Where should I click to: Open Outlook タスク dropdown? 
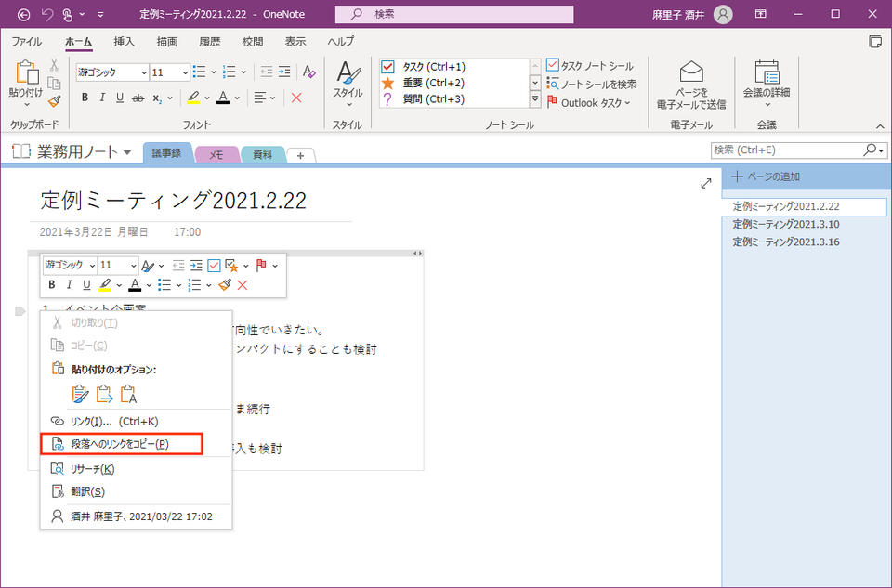589,103
